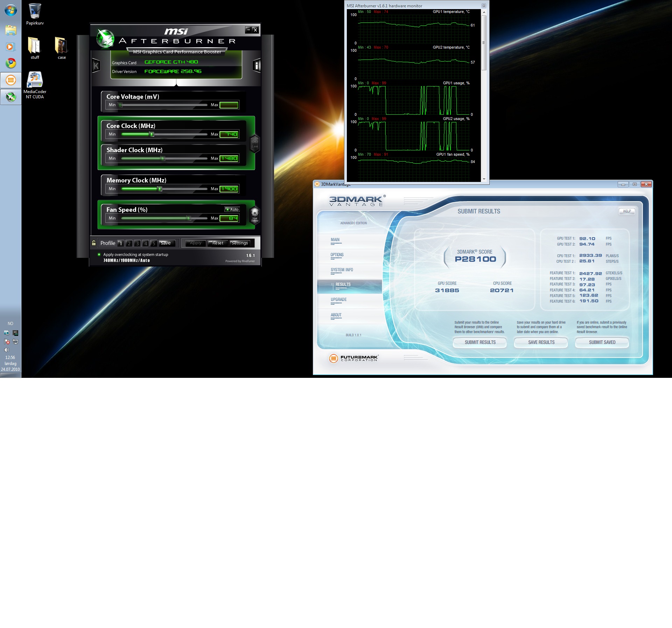Click the SUBMIT RESULTS button

pyautogui.click(x=480, y=342)
